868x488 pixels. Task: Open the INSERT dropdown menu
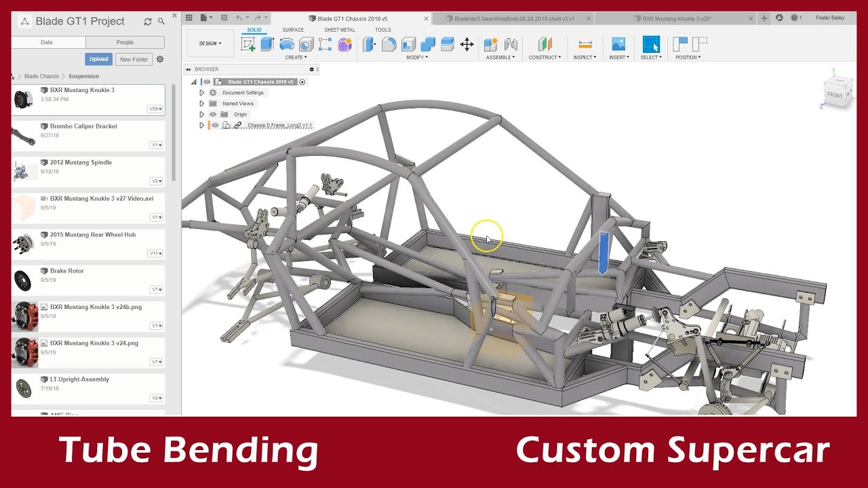[619, 58]
